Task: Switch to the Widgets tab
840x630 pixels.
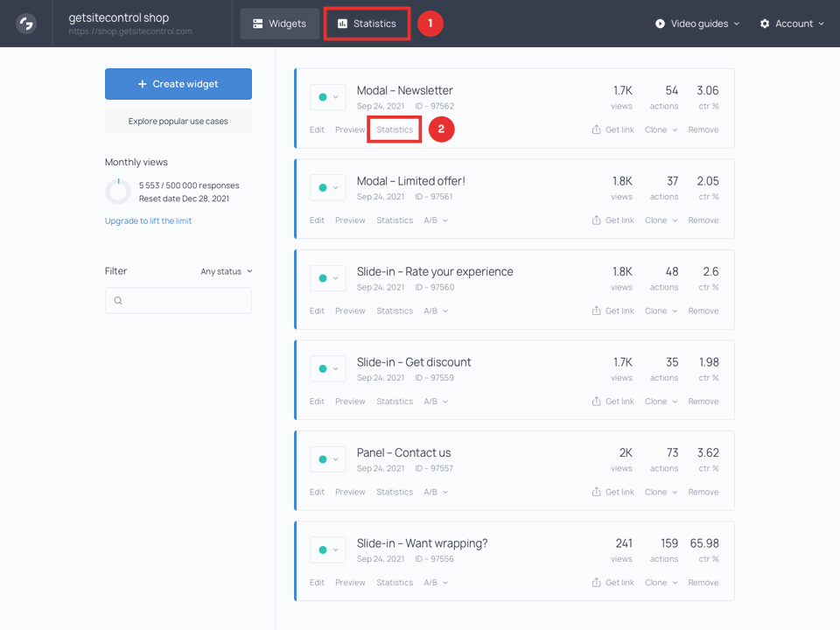Action: (280, 24)
